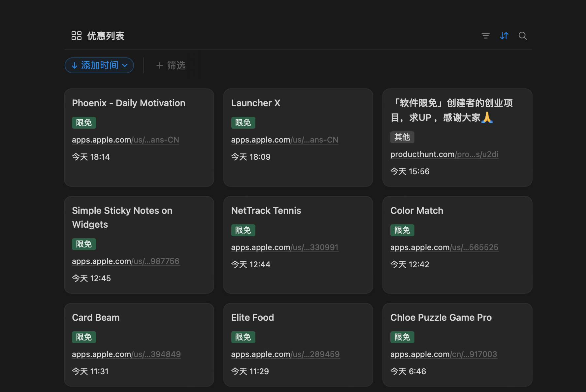Follow the apps.apple.com link ending 330991

(x=284, y=247)
